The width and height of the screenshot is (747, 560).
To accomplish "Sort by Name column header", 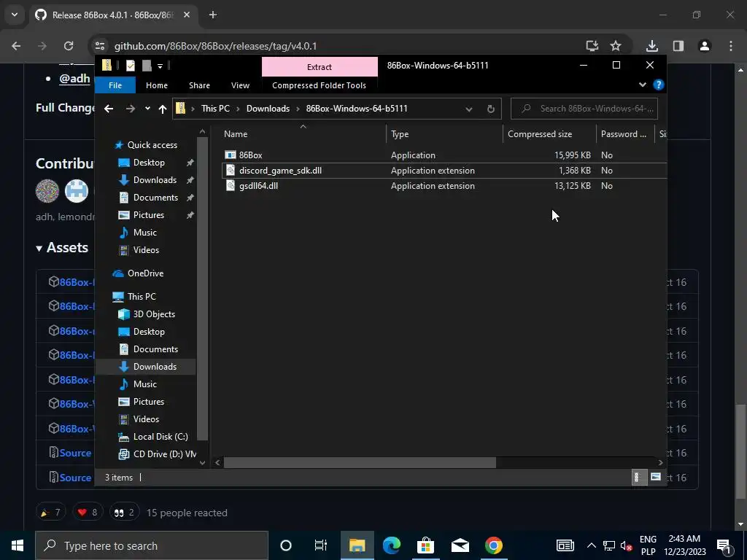I will point(304,134).
